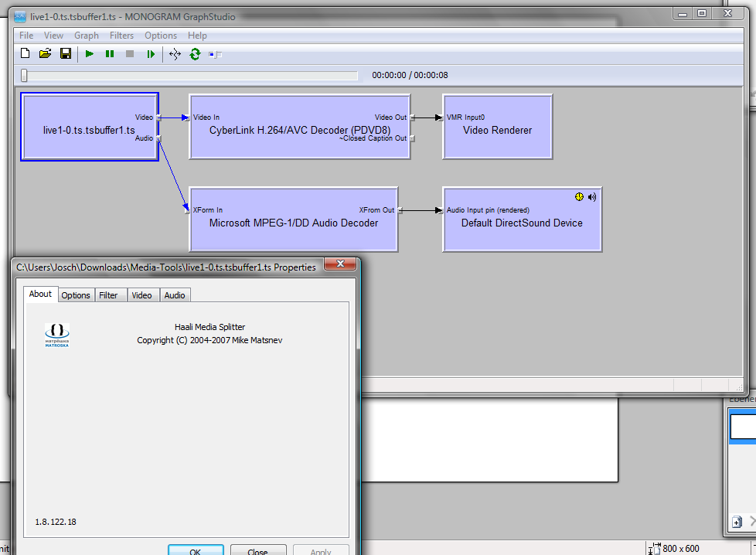Open the Options menu

click(x=161, y=36)
